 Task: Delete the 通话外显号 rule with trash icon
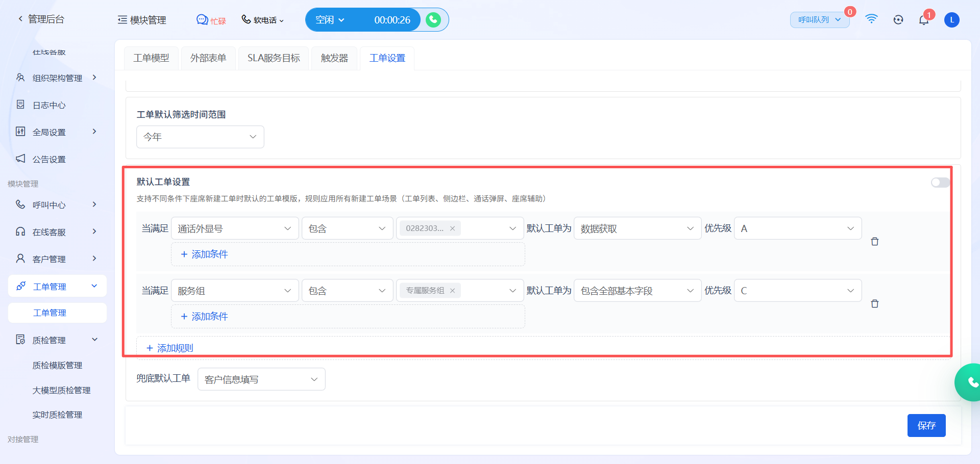tap(875, 242)
